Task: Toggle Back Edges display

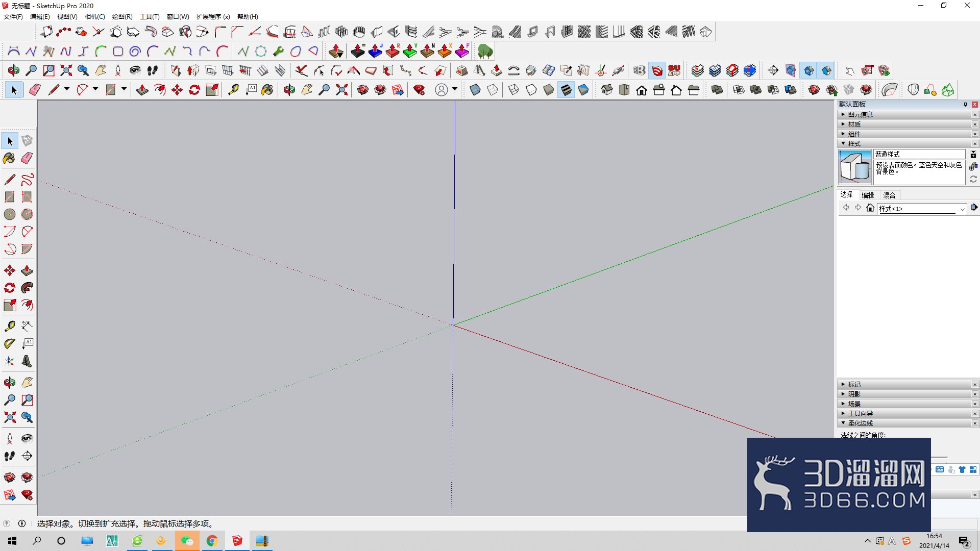Action: point(493,90)
